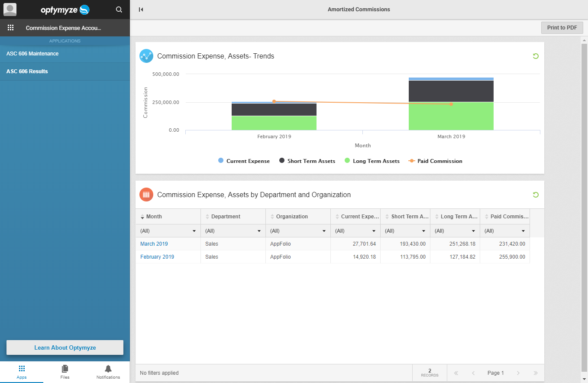Image resolution: width=588 pixels, height=383 pixels.
Task: Open ASC 606 Maintenance application
Action: tap(32, 54)
